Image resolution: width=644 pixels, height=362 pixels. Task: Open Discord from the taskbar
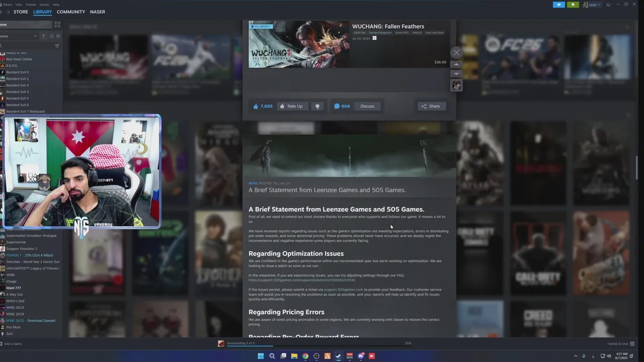point(361,356)
